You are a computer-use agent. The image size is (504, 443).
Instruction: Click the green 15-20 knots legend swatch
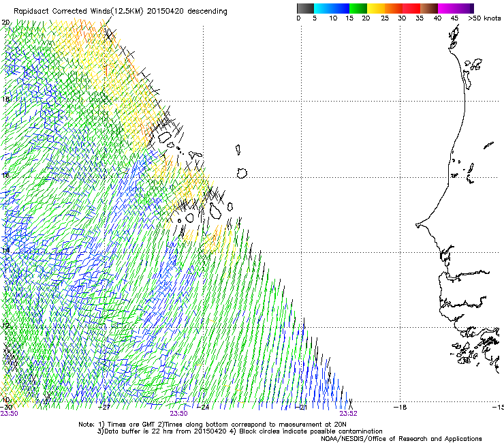358,8
